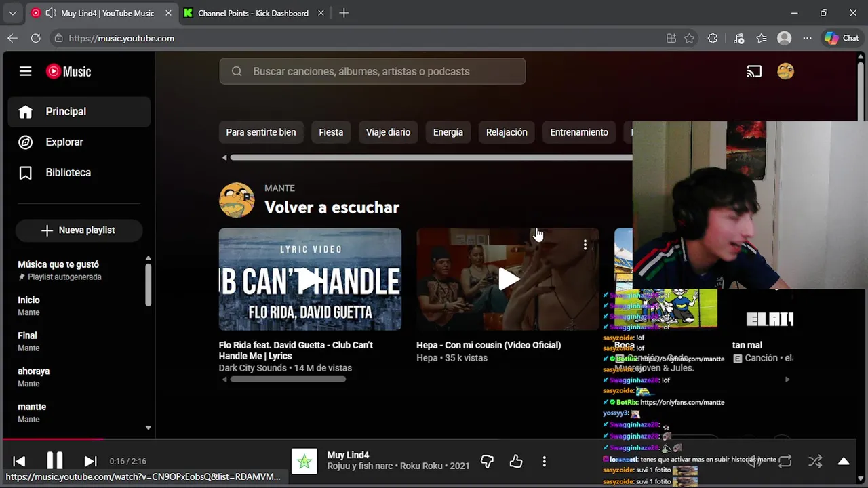
Task: Open the Flo Rida Club Can't Handle Me title
Action: [296, 350]
